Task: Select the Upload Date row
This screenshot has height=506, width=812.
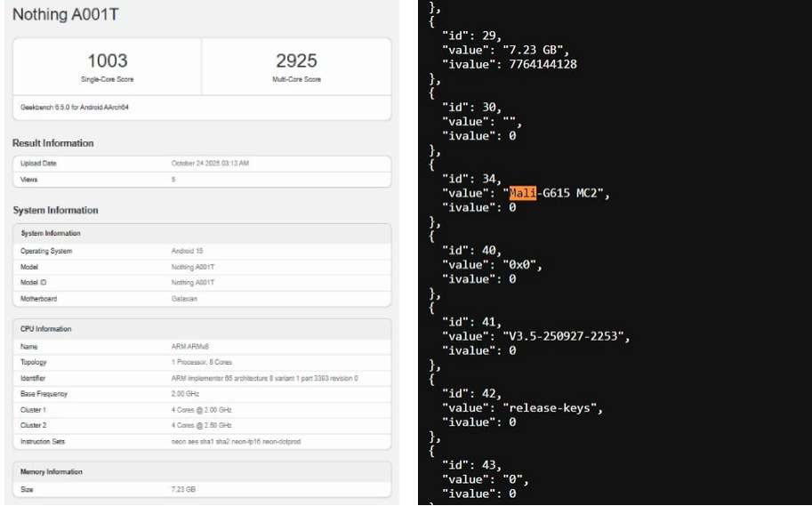Action: (201, 164)
